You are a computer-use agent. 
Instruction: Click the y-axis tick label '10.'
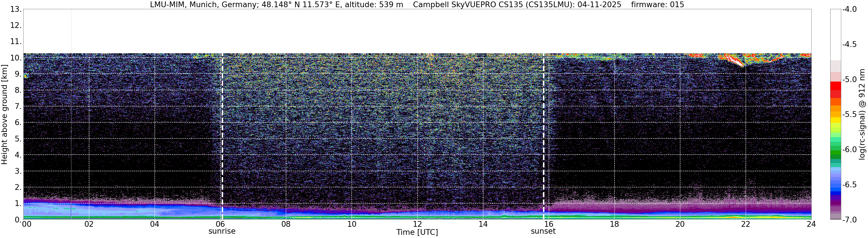click(16, 58)
